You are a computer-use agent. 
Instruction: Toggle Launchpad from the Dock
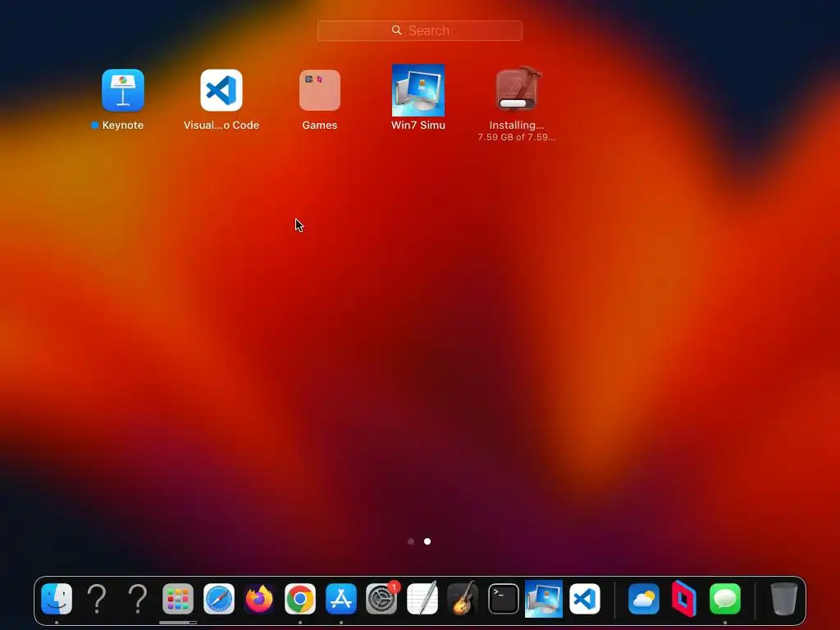click(x=178, y=598)
